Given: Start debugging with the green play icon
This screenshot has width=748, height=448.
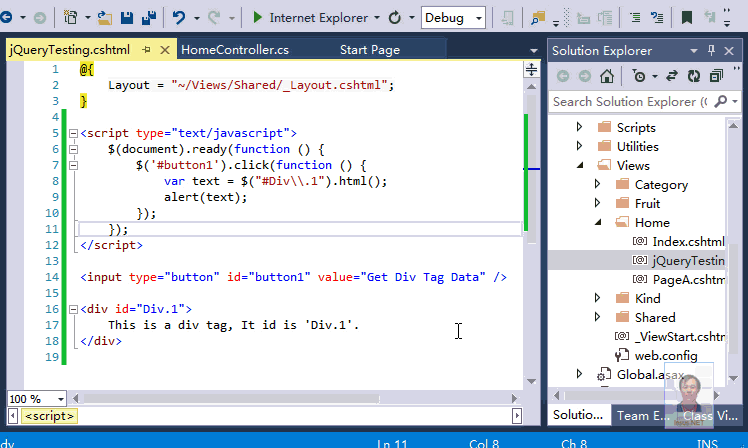Looking at the screenshot, I should click(x=257, y=18).
